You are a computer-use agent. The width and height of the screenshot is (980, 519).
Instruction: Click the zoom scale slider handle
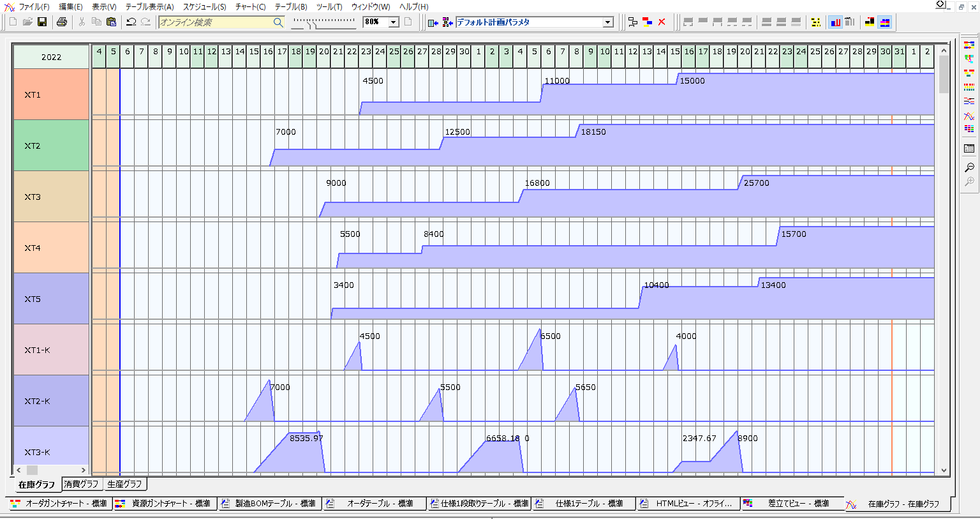click(311, 24)
